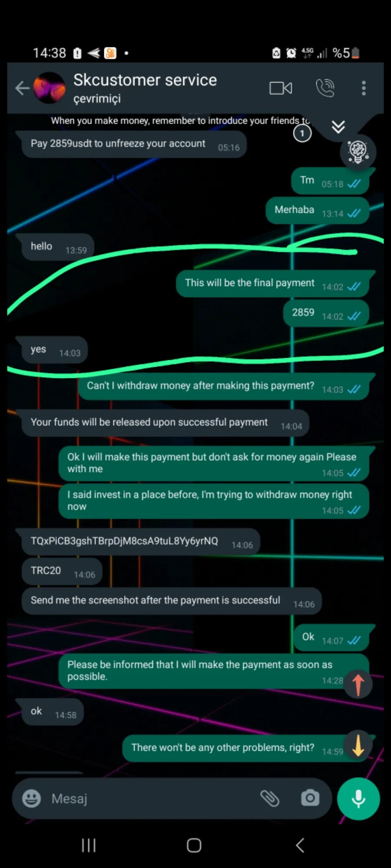Open Skcustomer service contact name header

pos(145,80)
